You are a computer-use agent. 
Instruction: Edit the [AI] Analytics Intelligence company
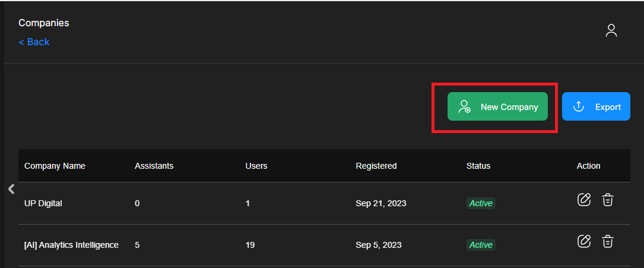pyautogui.click(x=584, y=241)
